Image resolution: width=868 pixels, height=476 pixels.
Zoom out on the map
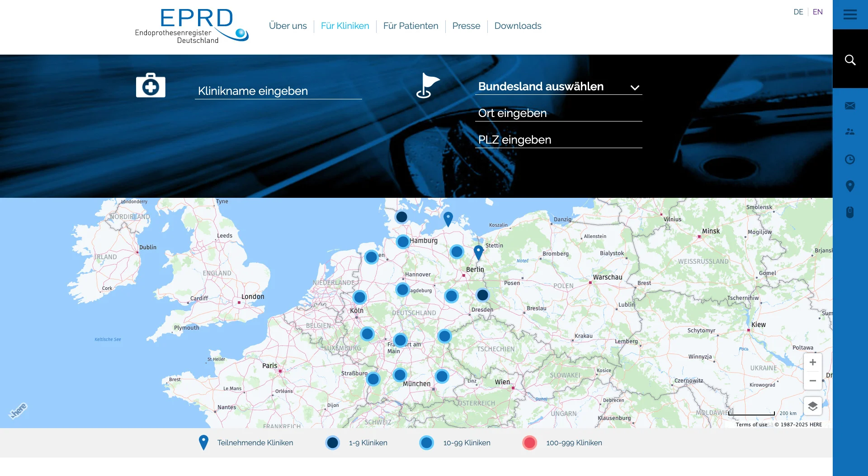[812, 381]
